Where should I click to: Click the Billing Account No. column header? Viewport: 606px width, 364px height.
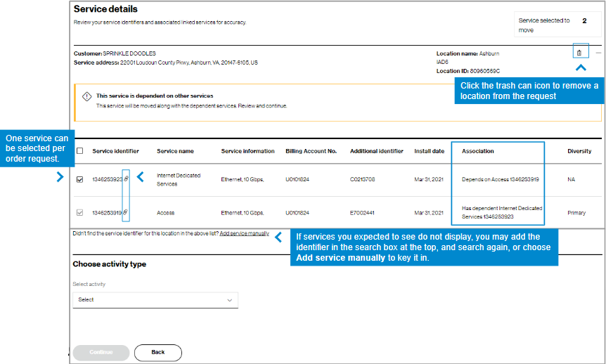311,151
